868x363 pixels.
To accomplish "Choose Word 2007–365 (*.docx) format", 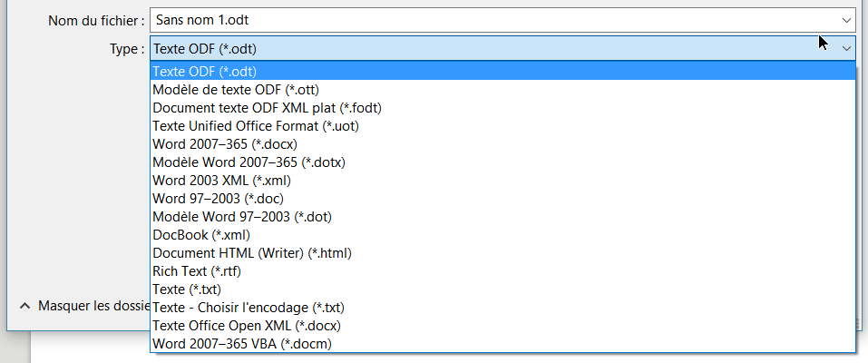I will point(502,144).
